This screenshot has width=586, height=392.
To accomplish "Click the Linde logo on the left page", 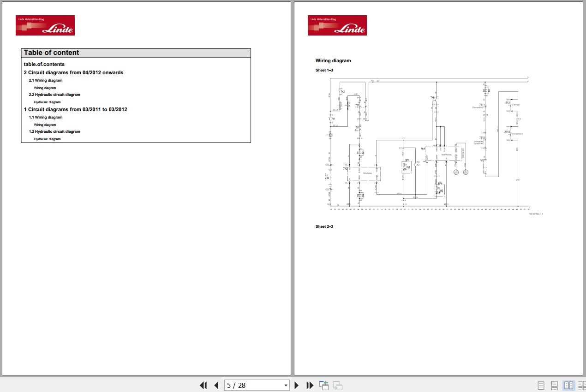I will pos(45,25).
